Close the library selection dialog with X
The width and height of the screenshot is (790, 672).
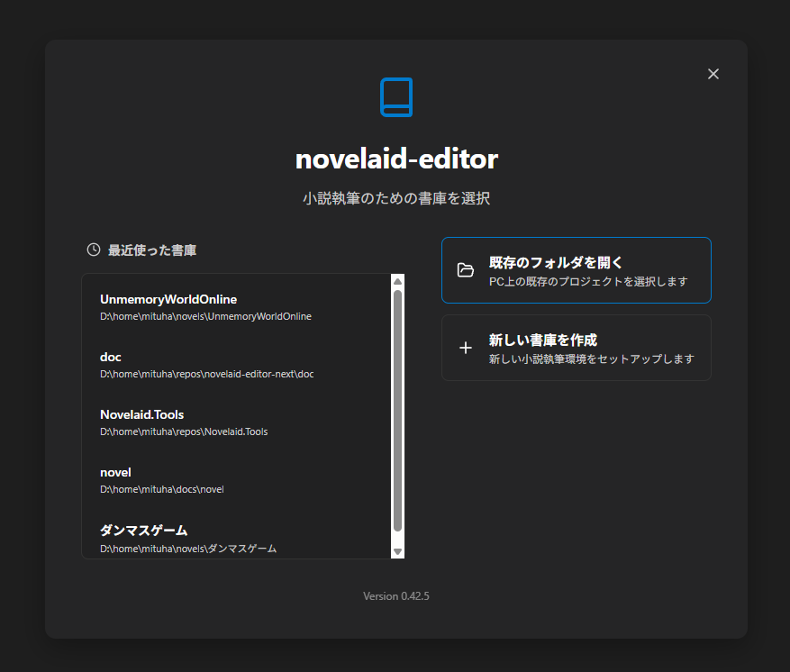pos(713,74)
